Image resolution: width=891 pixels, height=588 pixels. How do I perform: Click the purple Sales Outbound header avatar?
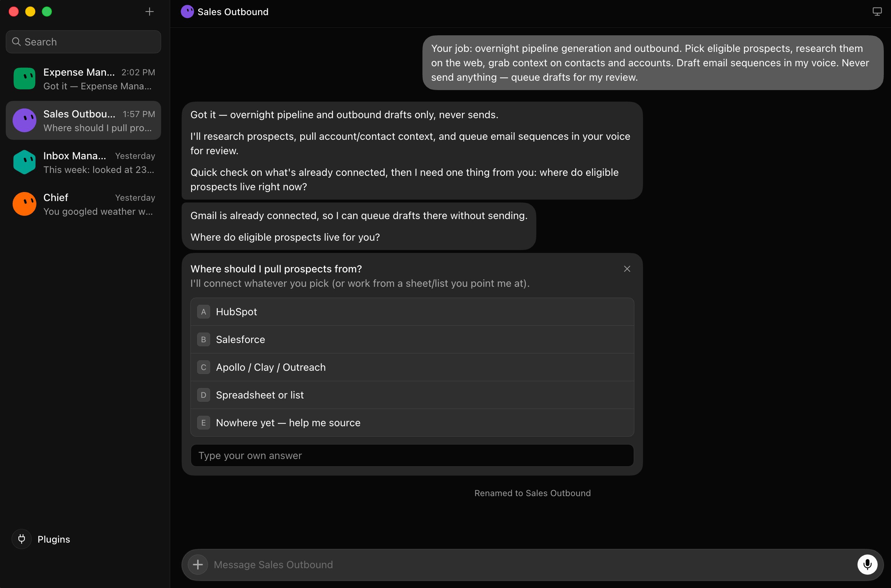pos(187,12)
